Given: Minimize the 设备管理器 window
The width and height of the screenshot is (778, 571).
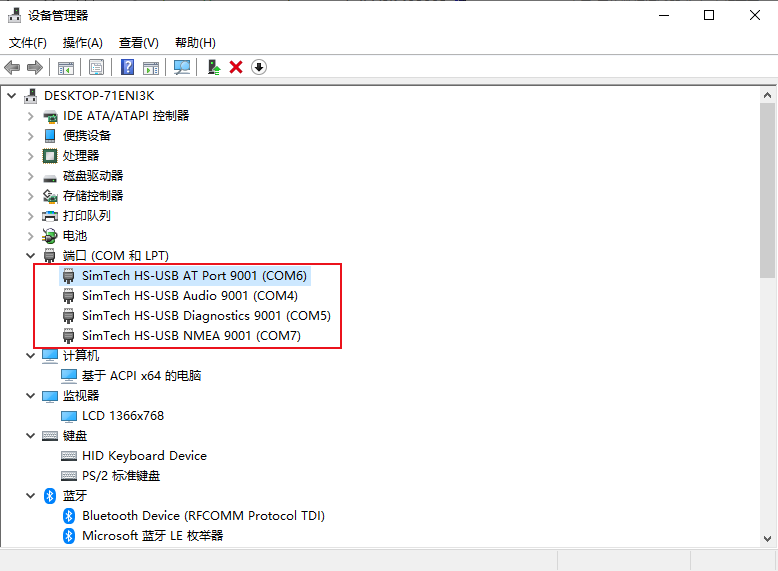Looking at the screenshot, I should coord(664,15).
